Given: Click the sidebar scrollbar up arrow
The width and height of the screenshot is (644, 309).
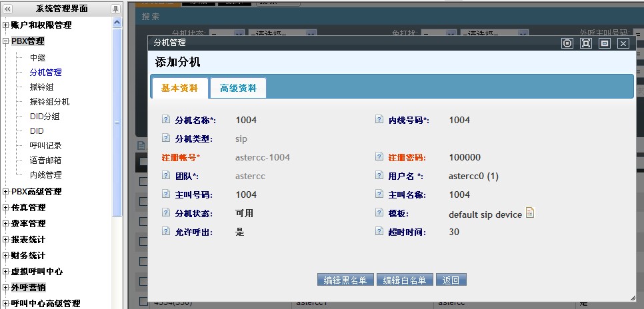Looking at the screenshot, I should (x=117, y=23).
